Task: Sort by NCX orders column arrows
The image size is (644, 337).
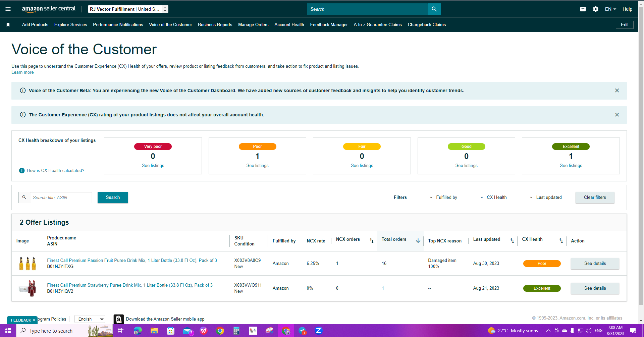Action: [x=372, y=240]
